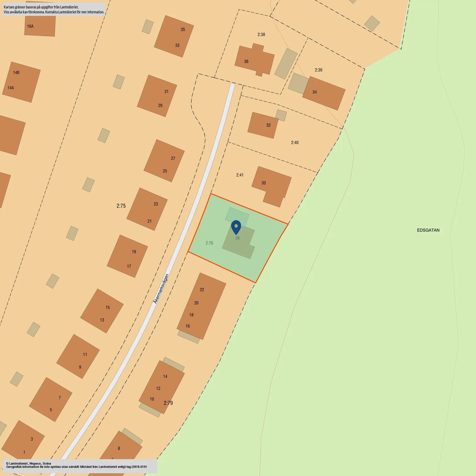Click house number 3 label
476x476 pixels.
pyautogui.click(x=32, y=439)
